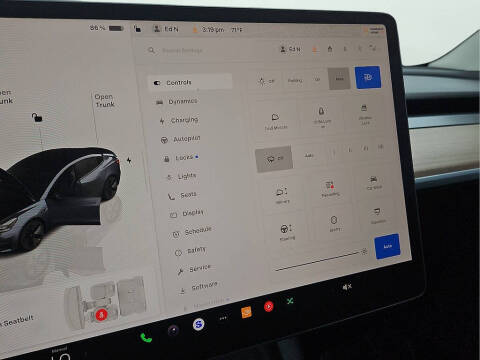The height and width of the screenshot is (360, 480).
Task: Launch the blue S app in the dock
Action: coord(199,324)
